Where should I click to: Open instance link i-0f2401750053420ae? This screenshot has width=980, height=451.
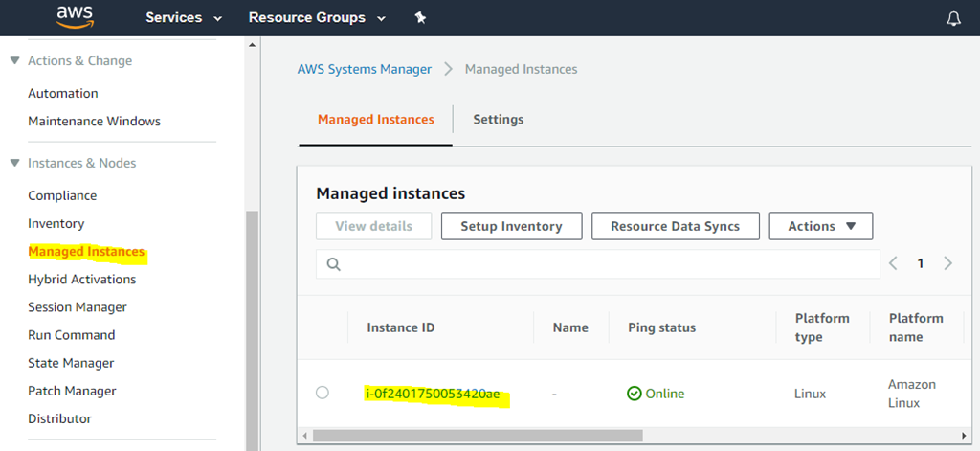[x=434, y=395]
